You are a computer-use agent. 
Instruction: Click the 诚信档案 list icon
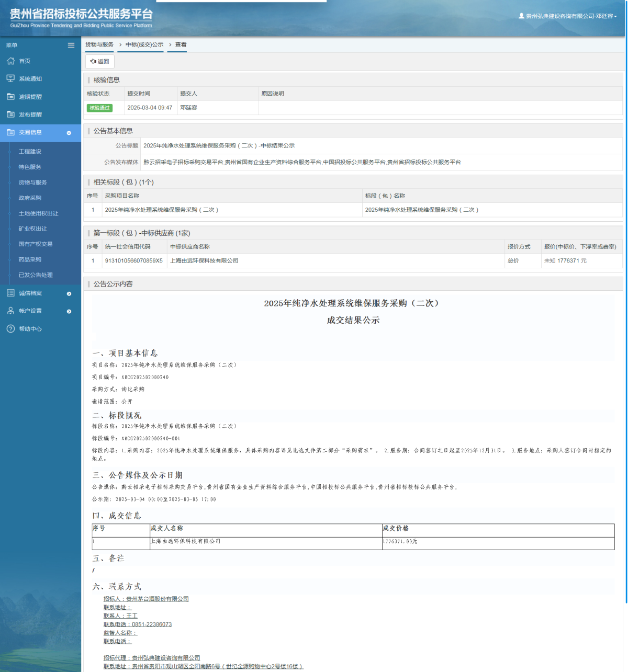point(10,293)
